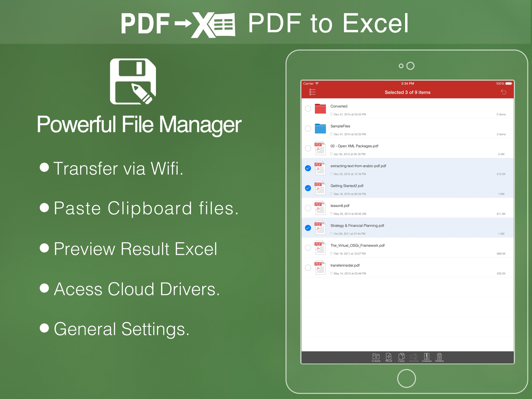This screenshot has width=532, height=399.
Task: Tap PDF icon of Getting Started2.pdf
Action: click(320, 188)
